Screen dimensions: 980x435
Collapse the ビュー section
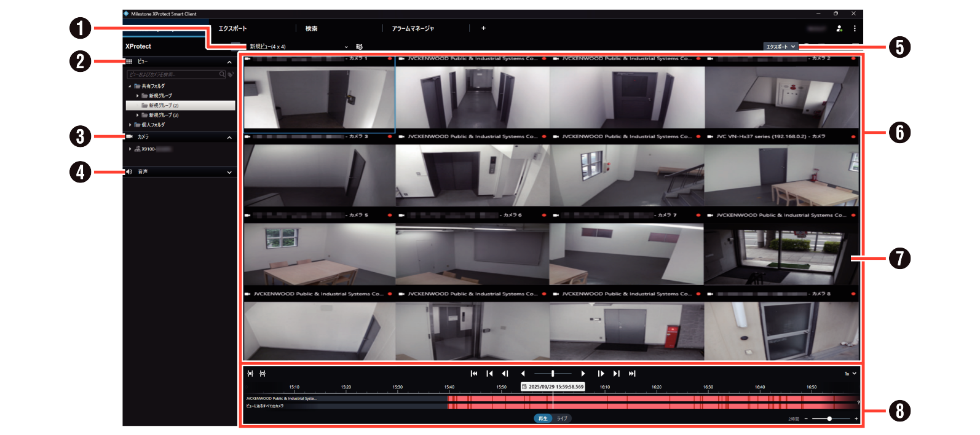click(229, 62)
